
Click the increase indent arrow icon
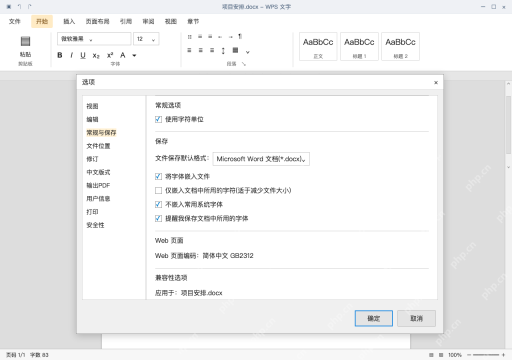pyautogui.click(x=230, y=37)
